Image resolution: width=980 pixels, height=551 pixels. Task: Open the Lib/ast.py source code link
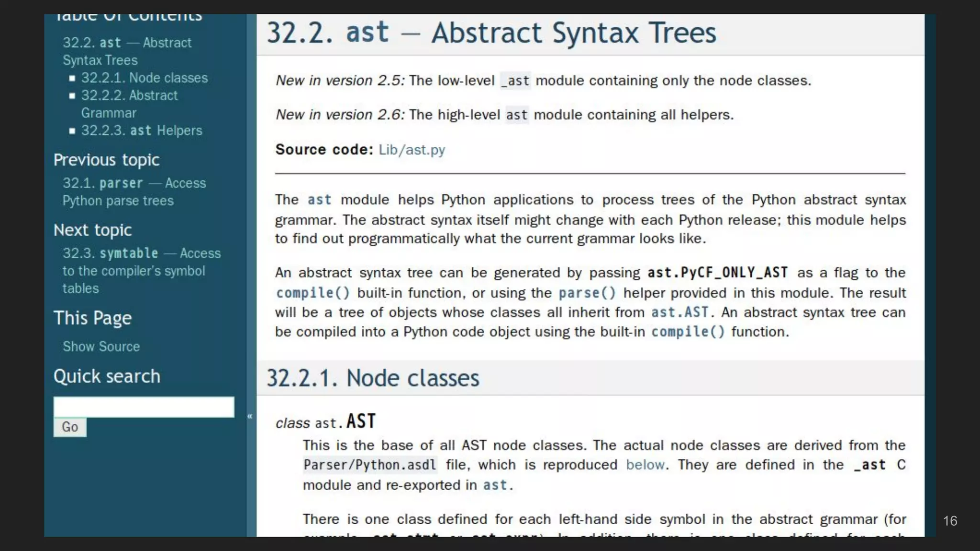coord(412,150)
